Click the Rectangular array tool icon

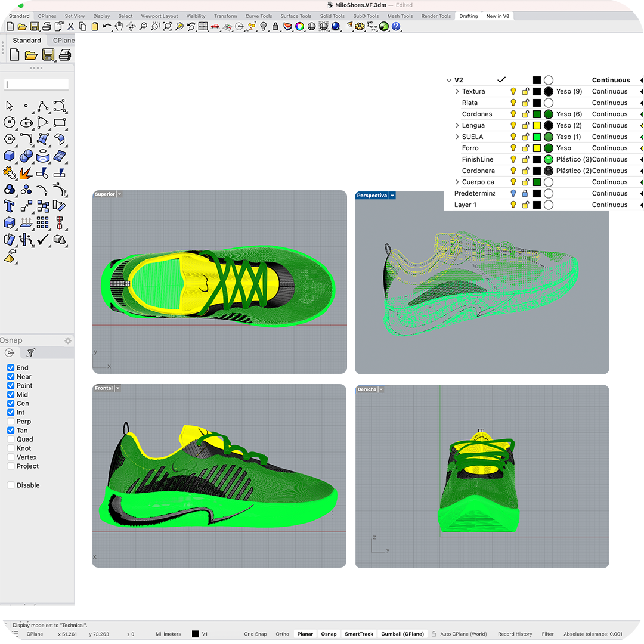point(43,223)
